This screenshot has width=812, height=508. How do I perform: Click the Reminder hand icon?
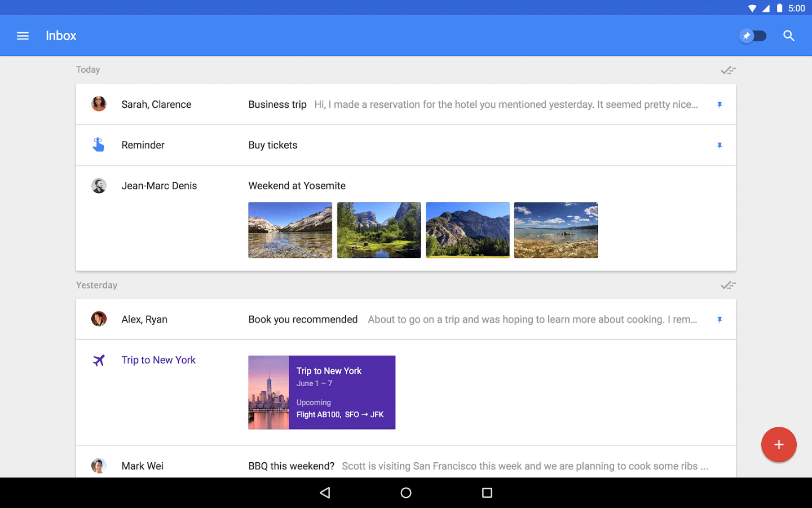99,144
